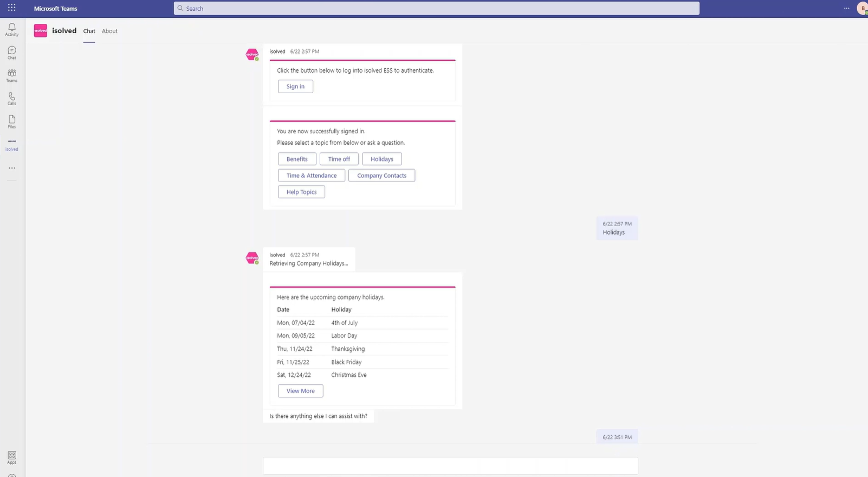The height and width of the screenshot is (477, 868).
Task: Show more apps via the sidebar ellipsis
Action: click(x=11, y=168)
